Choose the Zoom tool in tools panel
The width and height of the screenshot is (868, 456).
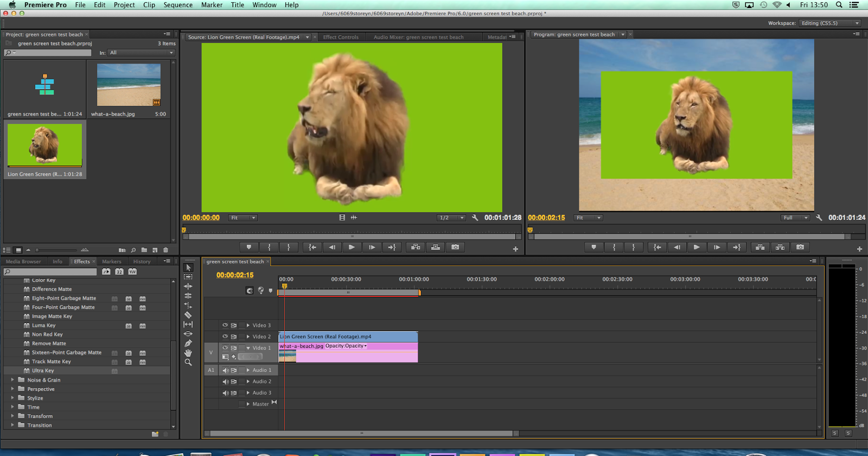pyautogui.click(x=188, y=363)
